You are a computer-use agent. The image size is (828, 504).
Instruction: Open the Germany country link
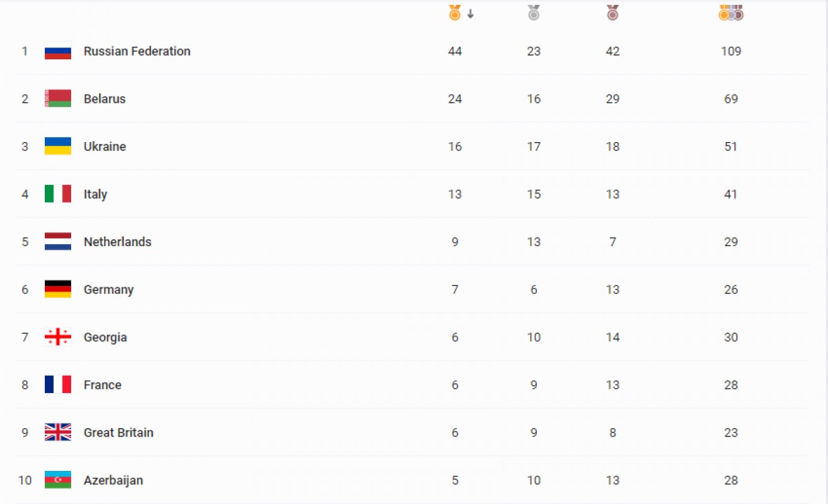click(108, 290)
